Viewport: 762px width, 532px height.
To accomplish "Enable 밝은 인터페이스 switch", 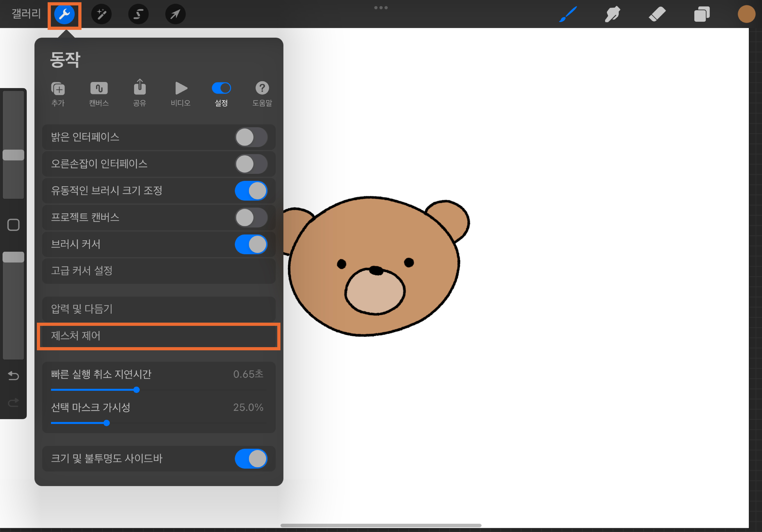I will (251, 137).
